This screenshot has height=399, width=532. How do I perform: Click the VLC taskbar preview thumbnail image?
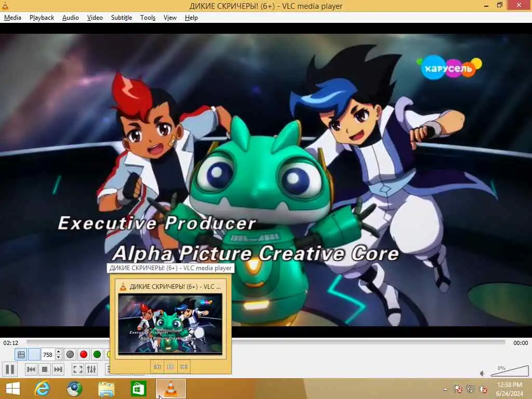click(x=170, y=324)
